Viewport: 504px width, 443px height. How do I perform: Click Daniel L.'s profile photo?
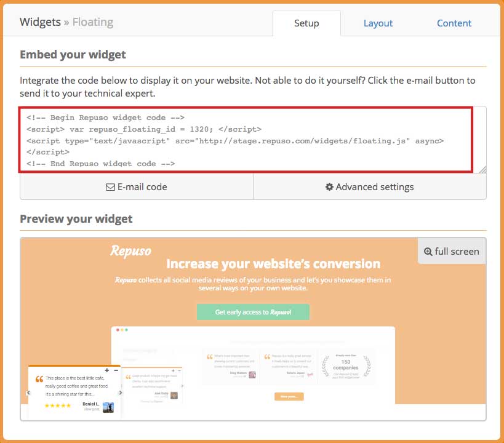pyautogui.click(x=108, y=407)
